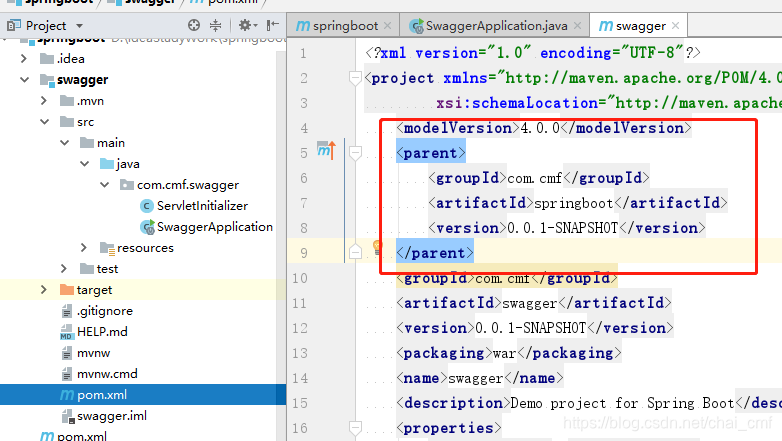Collapse the java source folder
Screen dimensions: 782x441
click(x=84, y=164)
